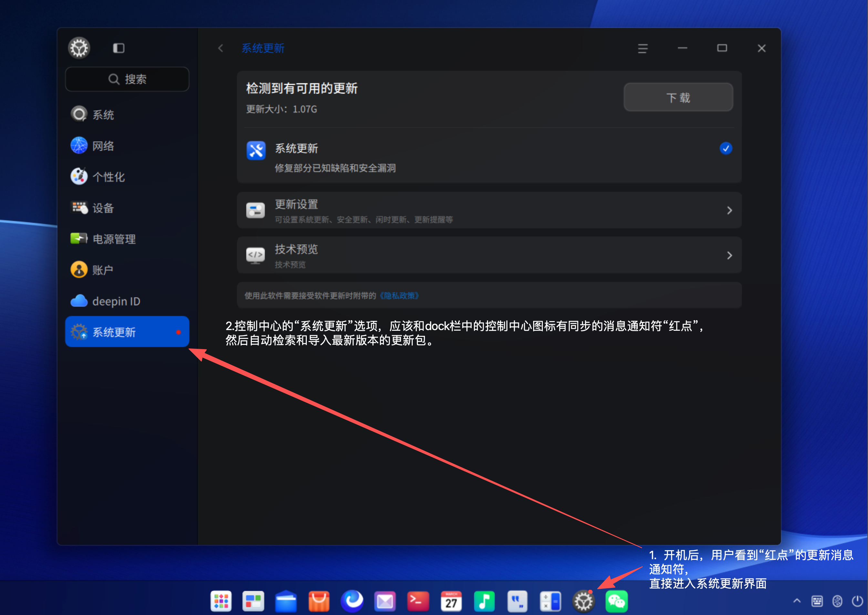868x615 pixels.
Task: Open the hamburger menu in title bar
Action: 643,48
